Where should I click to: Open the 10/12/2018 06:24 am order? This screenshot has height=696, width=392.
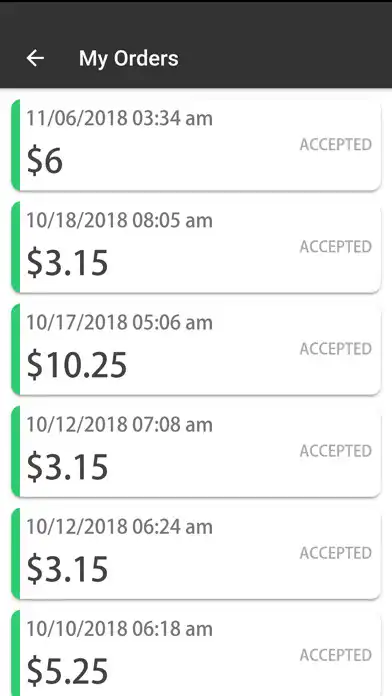(x=196, y=554)
